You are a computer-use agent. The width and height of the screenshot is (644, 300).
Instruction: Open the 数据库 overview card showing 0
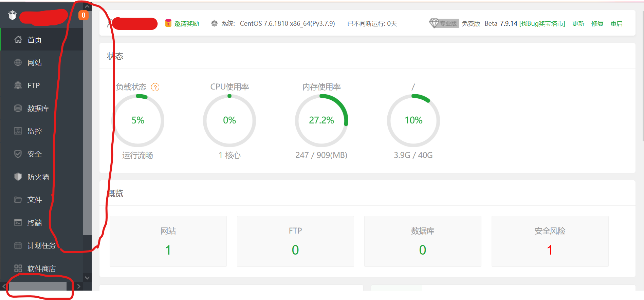(423, 241)
